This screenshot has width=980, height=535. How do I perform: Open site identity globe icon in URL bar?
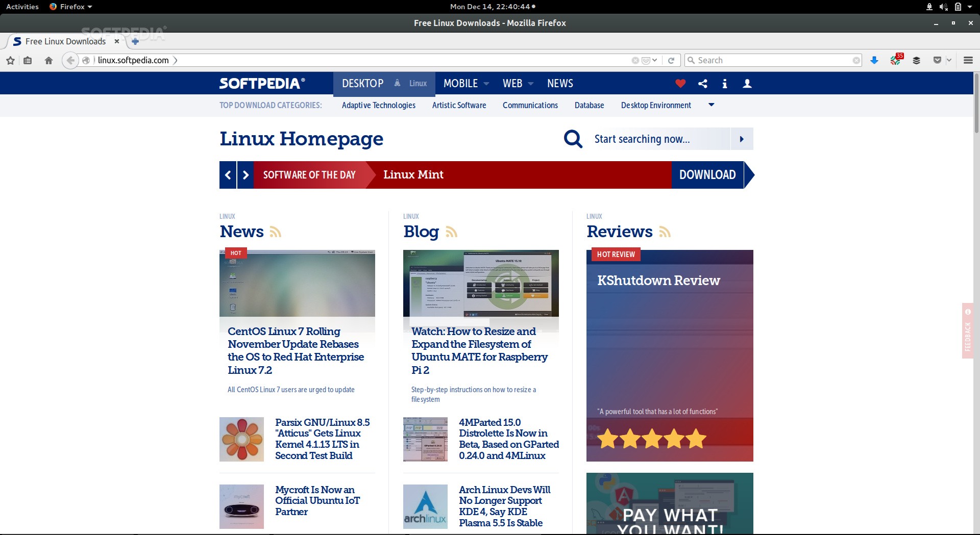coord(86,60)
